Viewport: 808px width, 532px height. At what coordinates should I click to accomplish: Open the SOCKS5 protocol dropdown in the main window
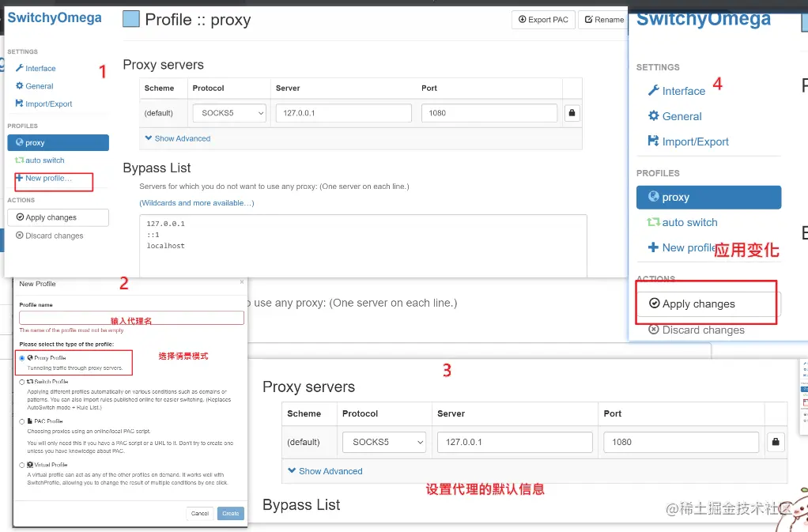[x=229, y=113]
